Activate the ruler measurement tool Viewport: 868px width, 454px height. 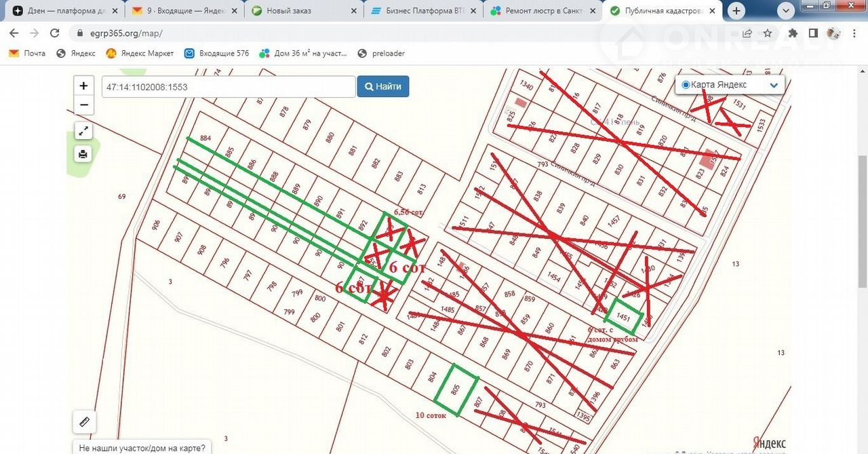pyautogui.click(x=84, y=422)
